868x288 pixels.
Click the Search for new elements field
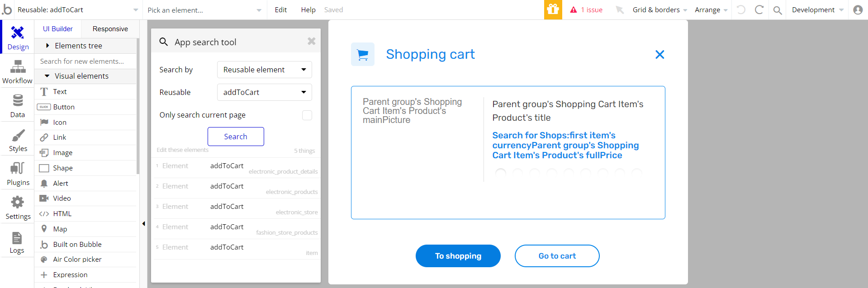coord(84,61)
